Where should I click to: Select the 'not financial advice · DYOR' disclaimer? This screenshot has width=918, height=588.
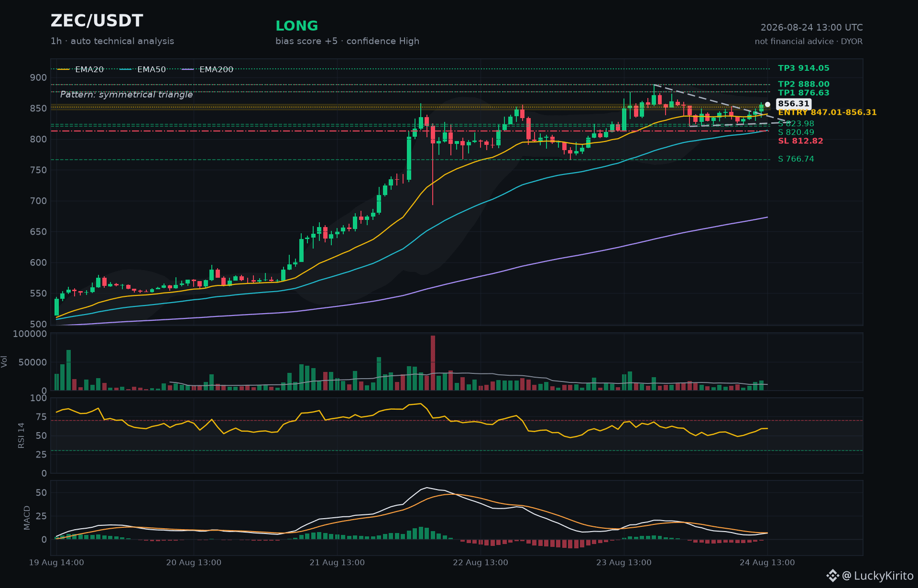click(x=809, y=42)
